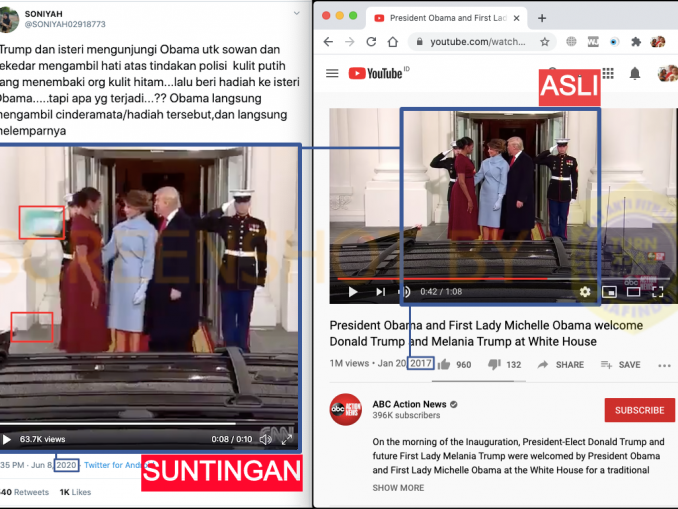Save the video to a playlist

tap(620, 365)
